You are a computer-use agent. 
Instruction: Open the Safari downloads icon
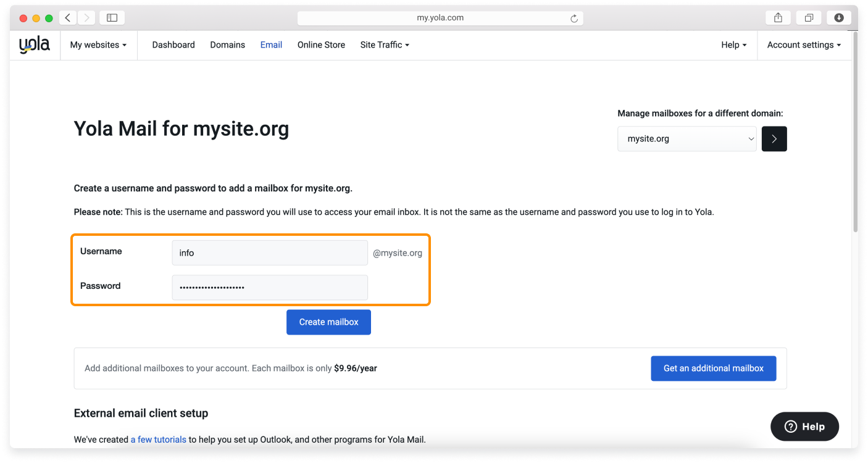tap(839, 18)
